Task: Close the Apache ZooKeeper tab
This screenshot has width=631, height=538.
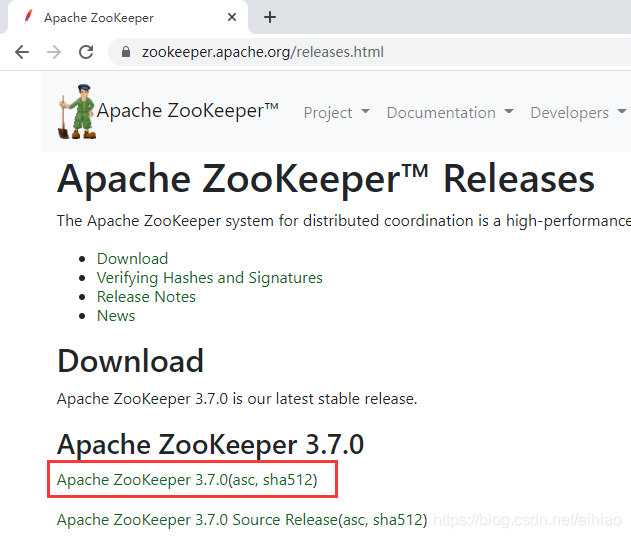Action: coord(232,17)
